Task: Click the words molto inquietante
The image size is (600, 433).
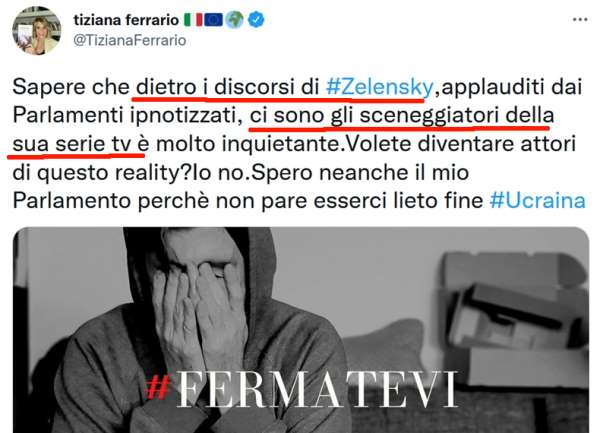Action: (248, 144)
